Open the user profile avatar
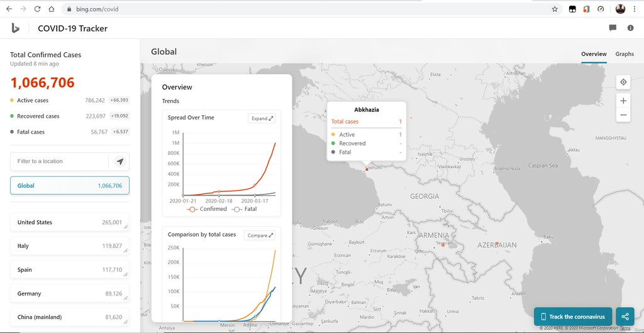 tap(620, 9)
